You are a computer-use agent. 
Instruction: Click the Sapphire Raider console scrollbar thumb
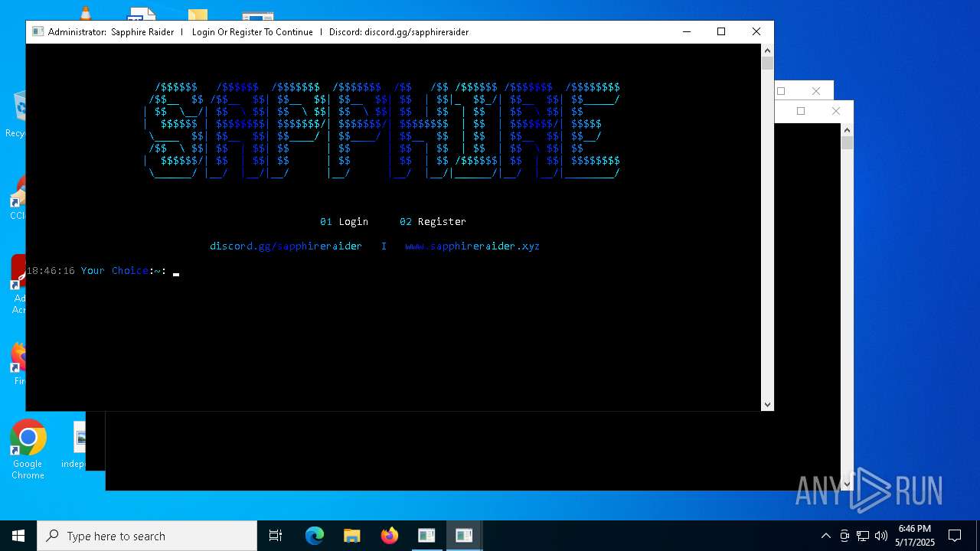pos(768,64)
